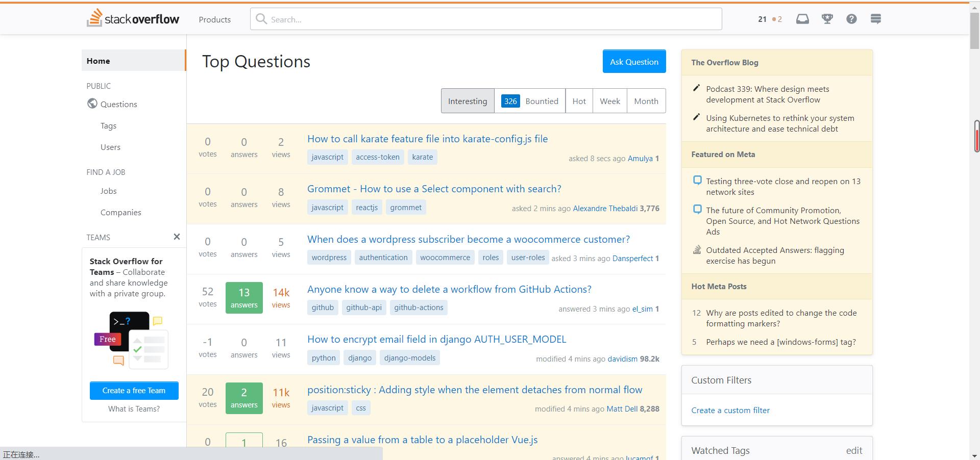Click the woocommerce tag
Viewport: 980px width, 460px height.
coord(445,258)
